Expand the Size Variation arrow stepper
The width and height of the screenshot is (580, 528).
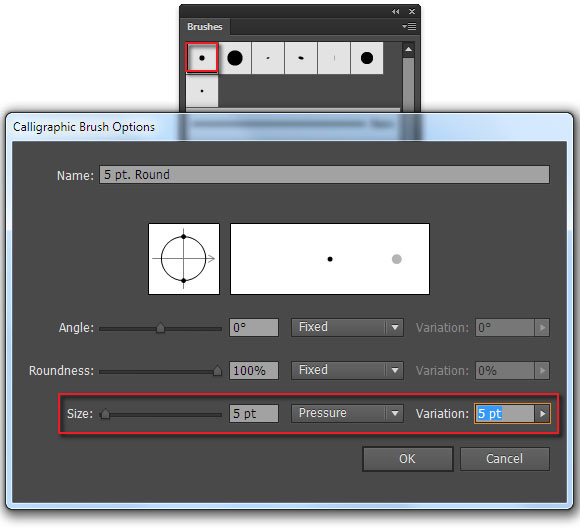pos(542,413)
